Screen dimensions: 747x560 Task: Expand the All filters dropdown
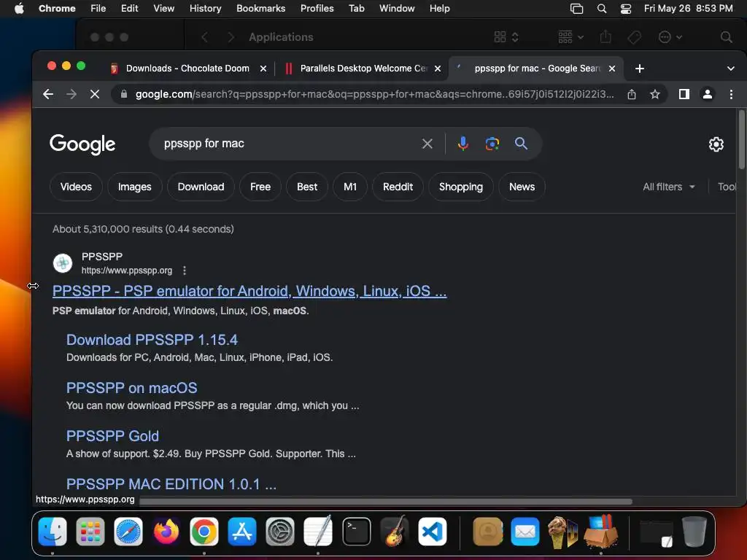[x=668, y=187]
